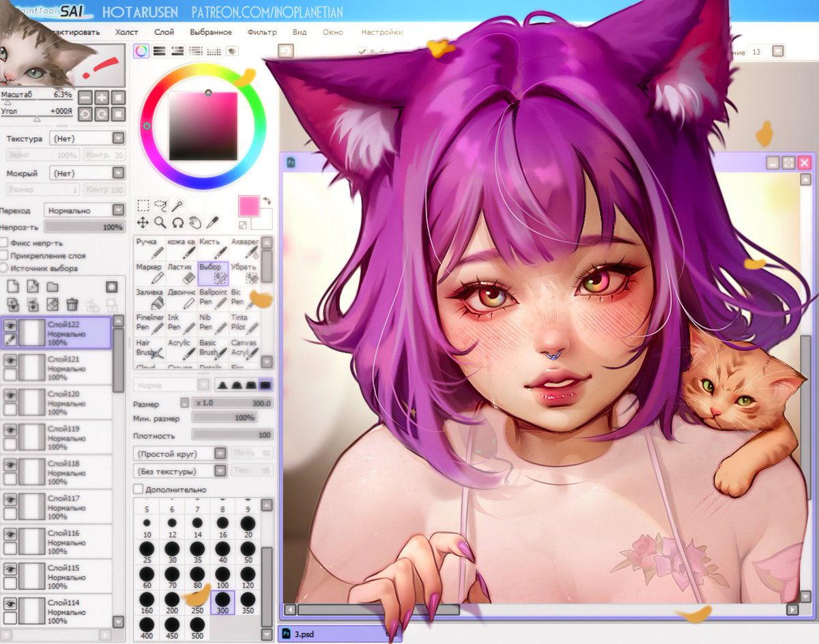
Task: Adjust the Непроз-ть opacity slider
Action: point(85,227)
